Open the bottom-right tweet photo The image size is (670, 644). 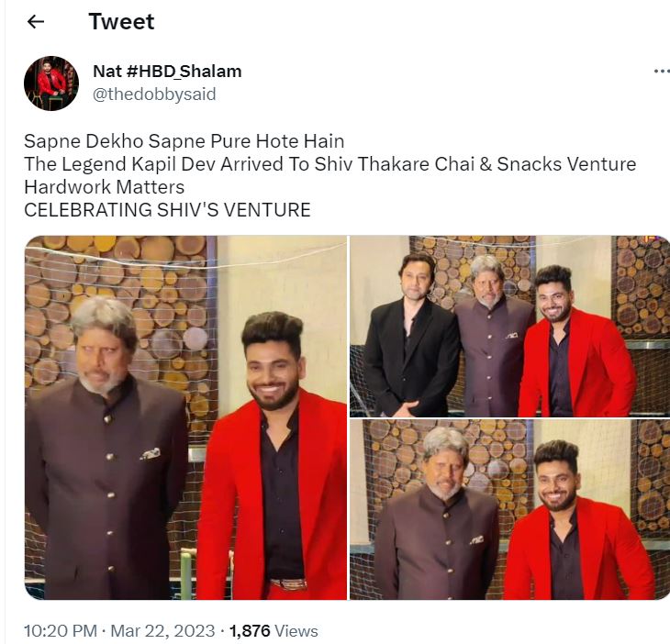point(509,510)
